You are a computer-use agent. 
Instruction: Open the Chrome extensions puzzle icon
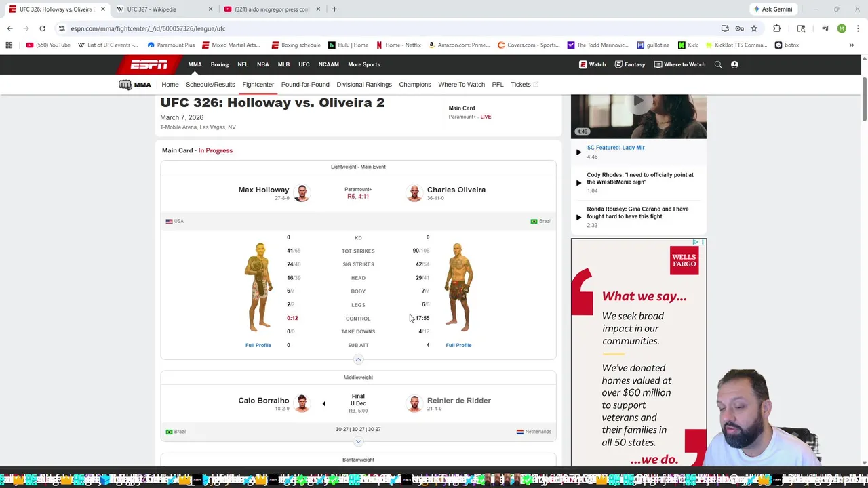776,28
